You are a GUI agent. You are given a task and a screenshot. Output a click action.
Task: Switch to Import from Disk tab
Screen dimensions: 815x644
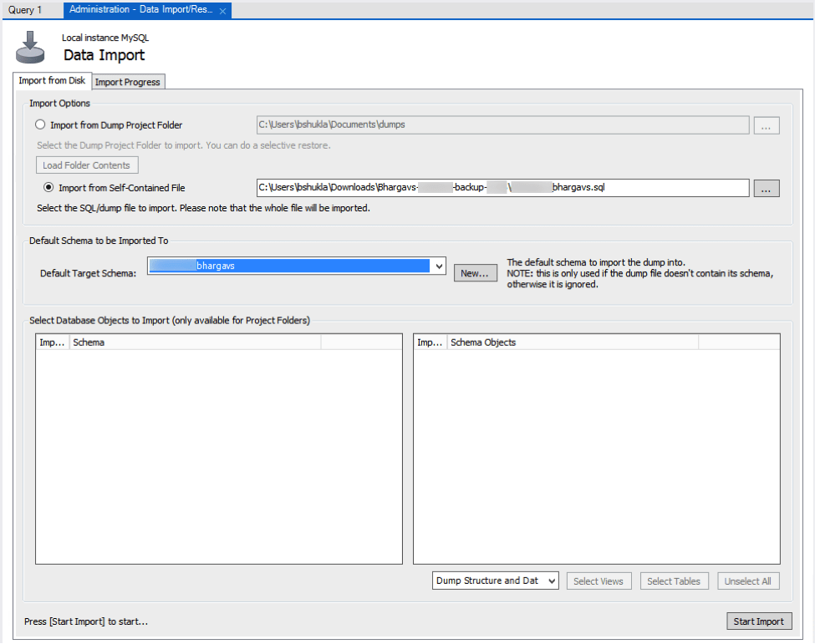(x=52, y=81)
